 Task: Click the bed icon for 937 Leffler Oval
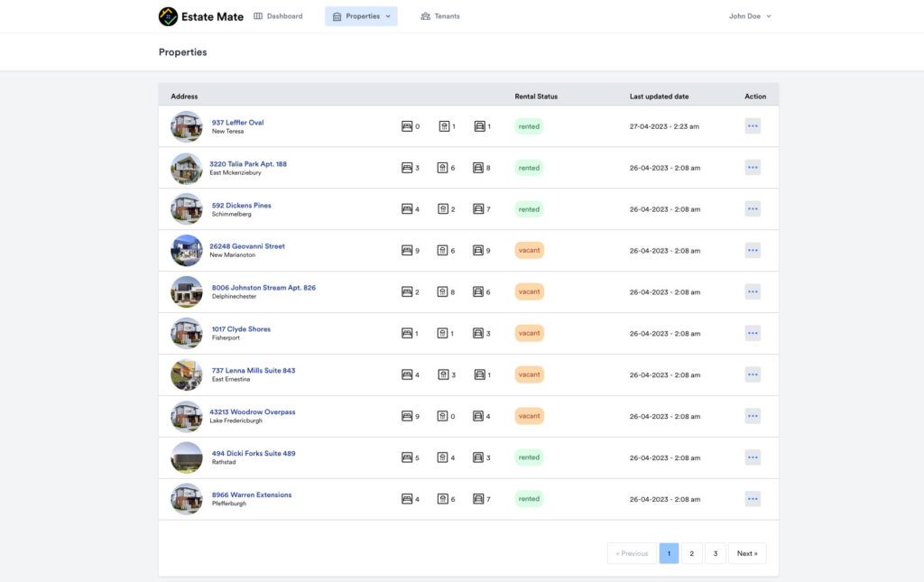tap(407, 126)
